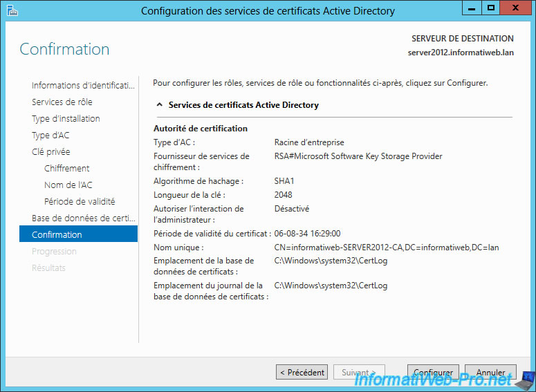Open Période de validité sub-step
The image size is (536, 392).
click(x=80, y=201)
